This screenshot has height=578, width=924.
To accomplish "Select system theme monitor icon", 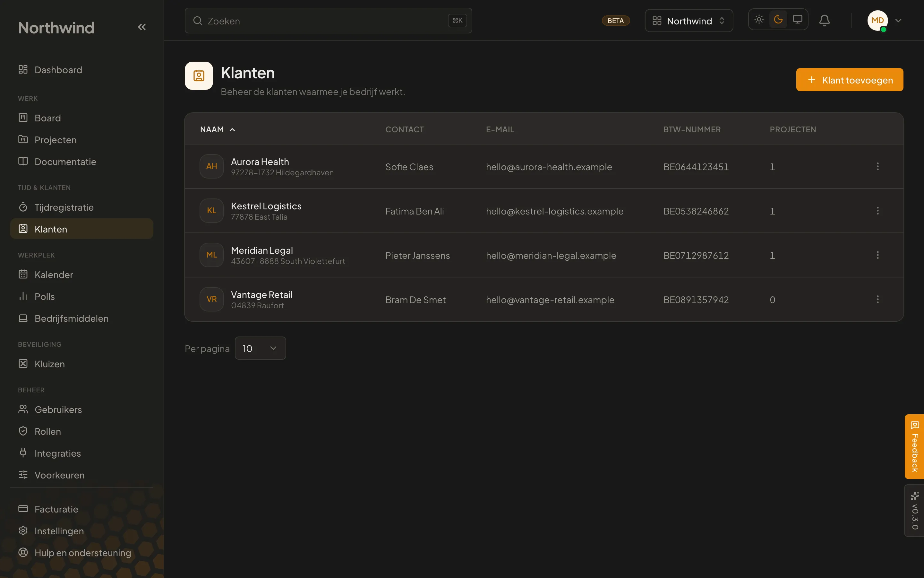I will (x=797, y=20).
